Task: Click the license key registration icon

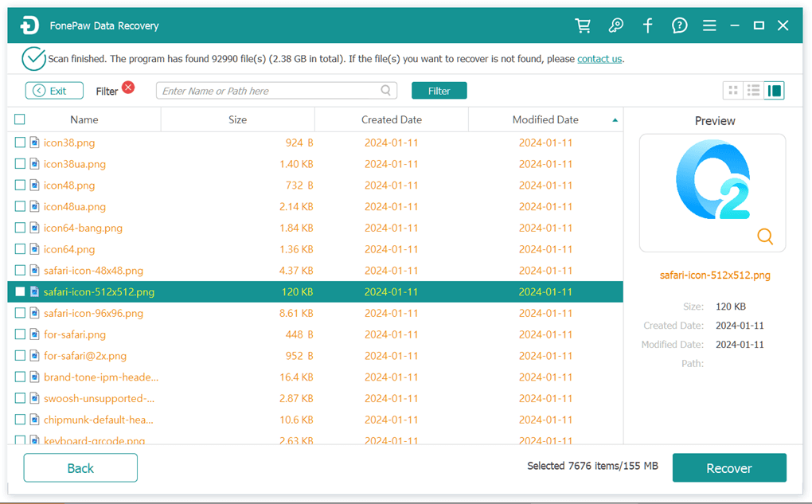Action: (x=615, y=25)
